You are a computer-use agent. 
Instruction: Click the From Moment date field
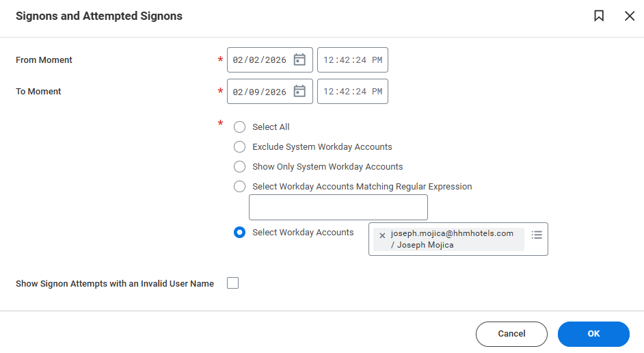[260, 60]
